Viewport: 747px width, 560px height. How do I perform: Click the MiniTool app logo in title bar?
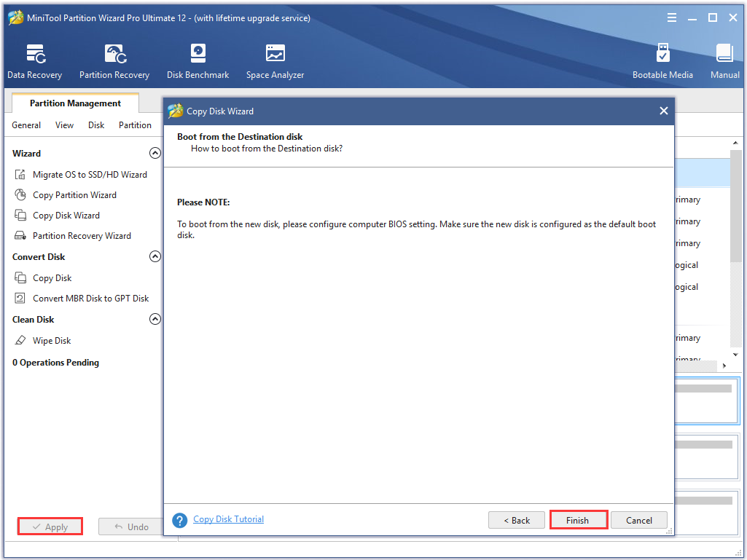point(16,17)
